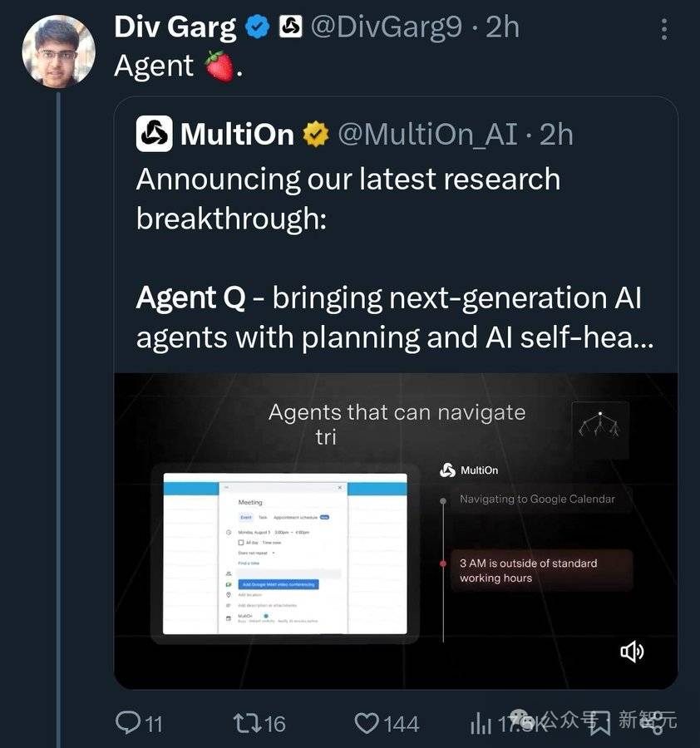Close the Meeting dialog with the X
This screenshot has height=748, width=700.
[x=339, y=487]
